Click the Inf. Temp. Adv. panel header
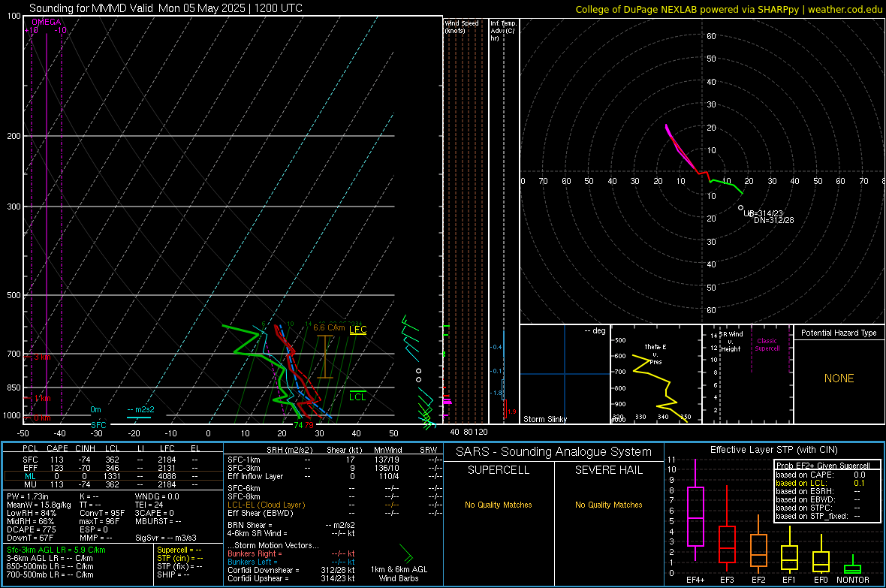The image size is (886, 588). (504, 31)
